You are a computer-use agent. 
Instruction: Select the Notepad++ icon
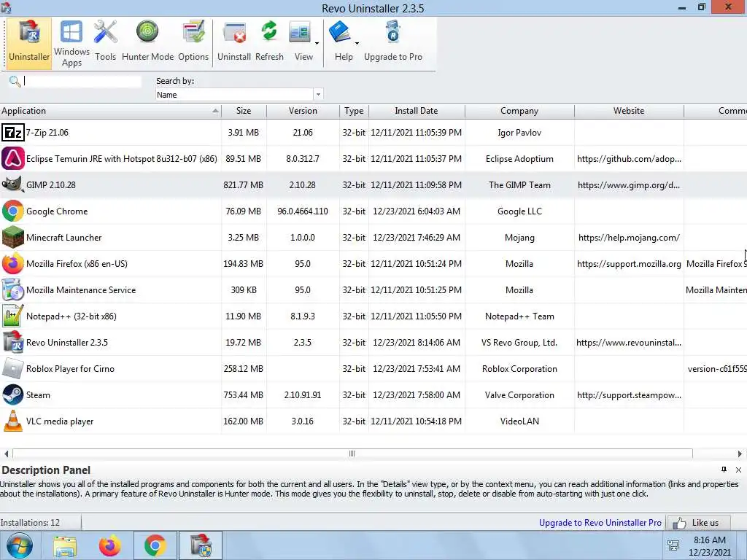(x=13, y=316)
